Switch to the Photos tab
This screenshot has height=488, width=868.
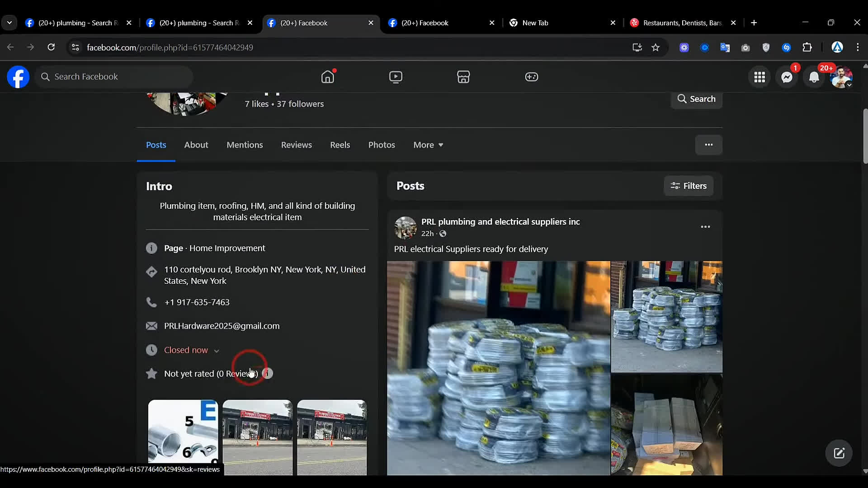coord(382,145)
